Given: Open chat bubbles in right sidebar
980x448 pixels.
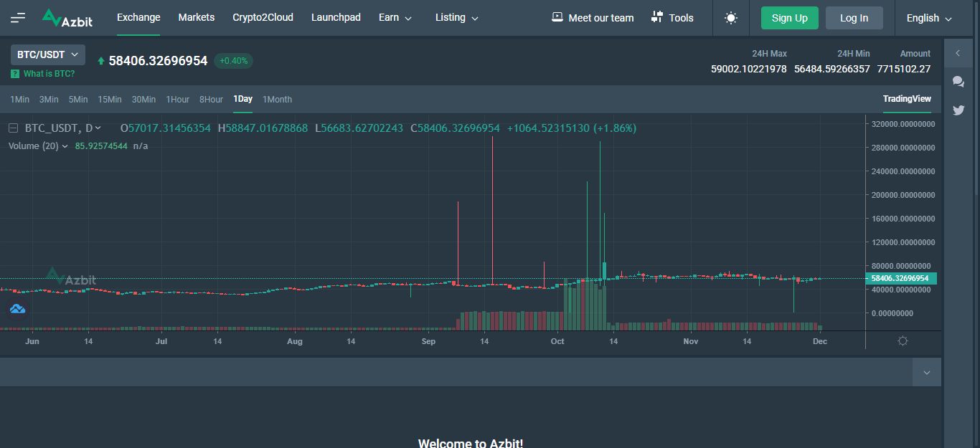Looking at the screenshot, I should (x=958, y=82).
